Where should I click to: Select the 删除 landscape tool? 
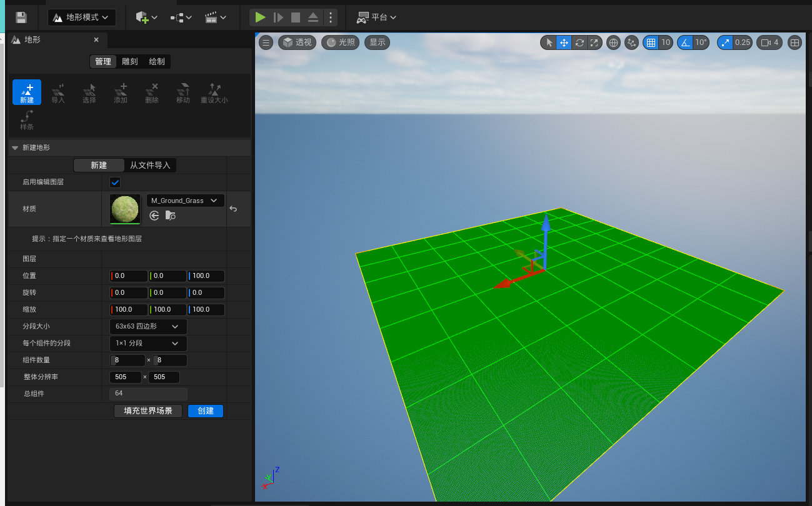pos(152,92)
